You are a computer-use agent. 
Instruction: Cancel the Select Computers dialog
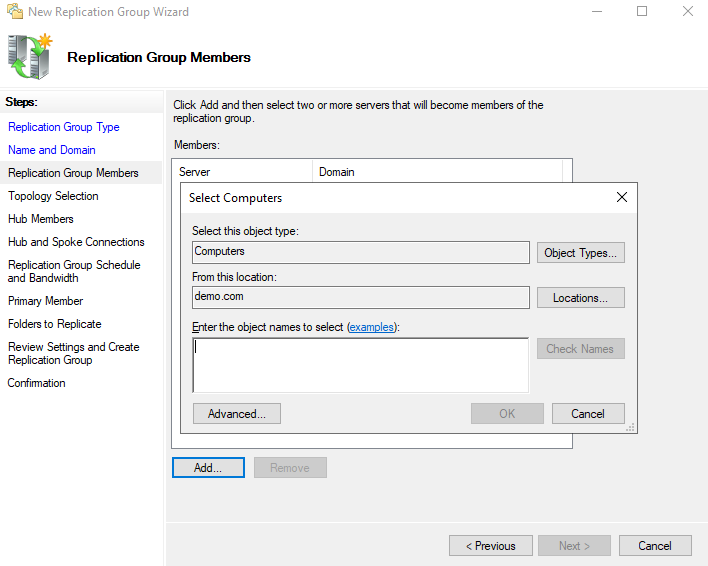point(588,414)
